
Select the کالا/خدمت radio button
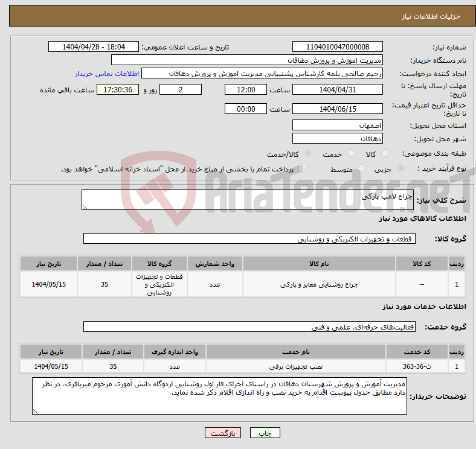click(x=308, y=153)
